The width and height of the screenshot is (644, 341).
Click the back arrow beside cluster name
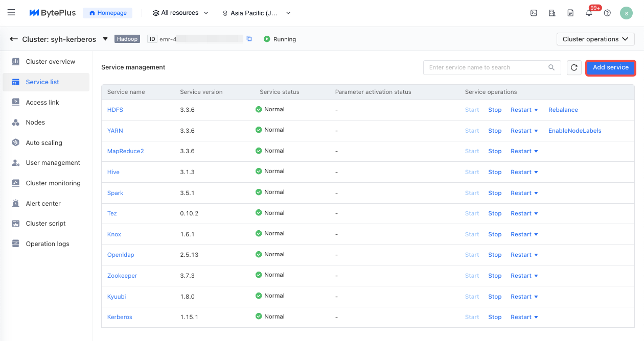14,39
